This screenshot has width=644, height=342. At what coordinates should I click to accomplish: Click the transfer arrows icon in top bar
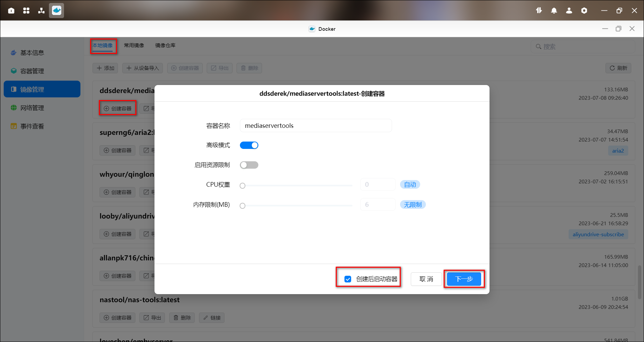click(539, 11)
